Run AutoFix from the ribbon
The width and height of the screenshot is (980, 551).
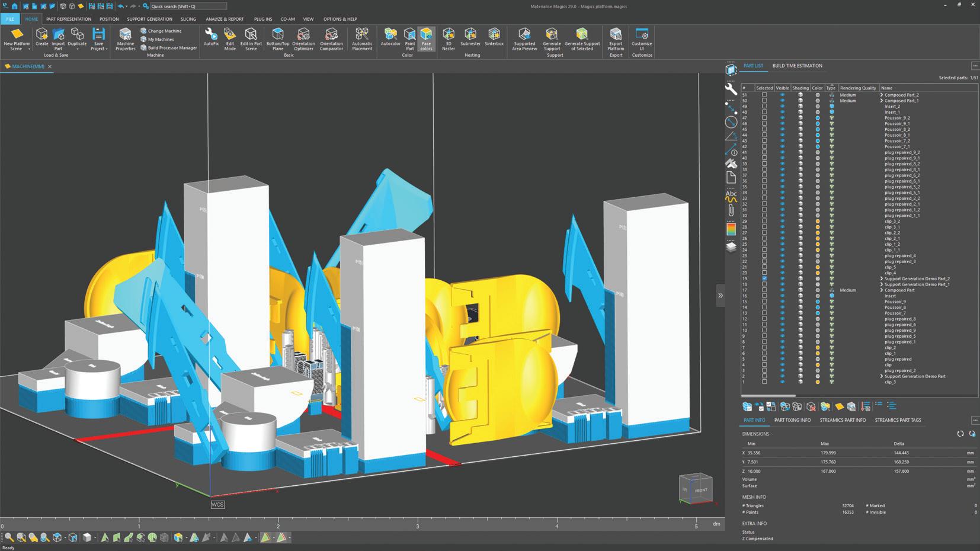coord(211,37)
